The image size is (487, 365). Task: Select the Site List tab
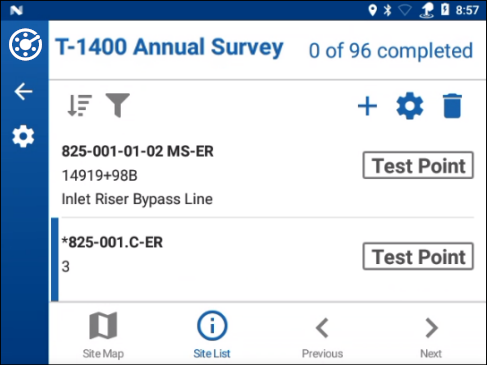point(212,335)
